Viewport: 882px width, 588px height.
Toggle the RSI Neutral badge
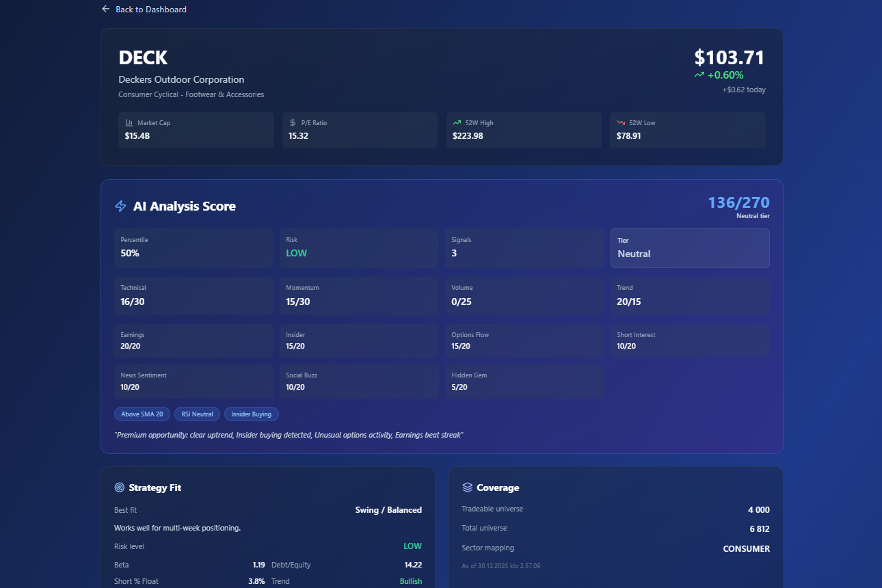[x=197, y=414]
